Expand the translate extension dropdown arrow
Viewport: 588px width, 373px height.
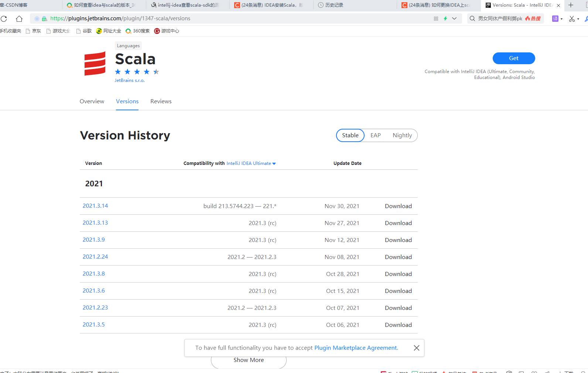tap(561, 19)
